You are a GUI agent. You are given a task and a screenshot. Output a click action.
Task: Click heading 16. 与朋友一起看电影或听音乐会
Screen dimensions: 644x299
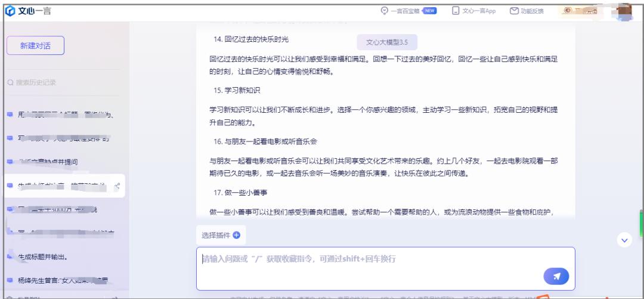pyautogui.click(x=265, y=141)
